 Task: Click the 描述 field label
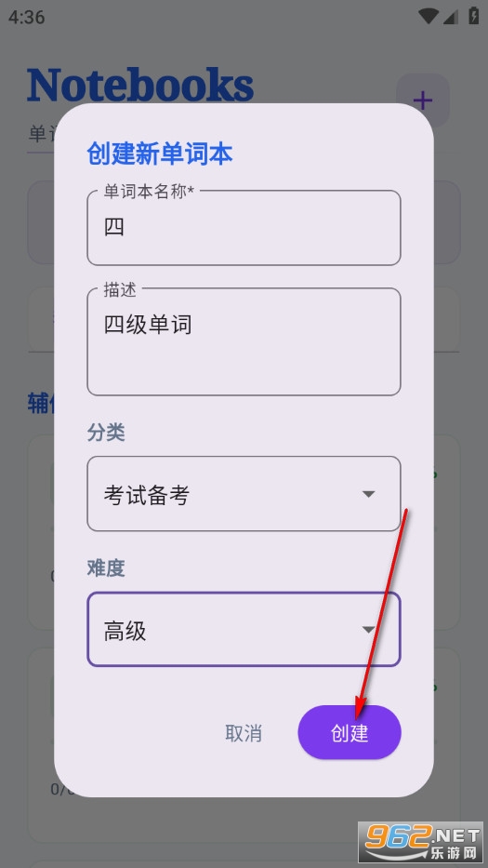(x=120, y=289)
